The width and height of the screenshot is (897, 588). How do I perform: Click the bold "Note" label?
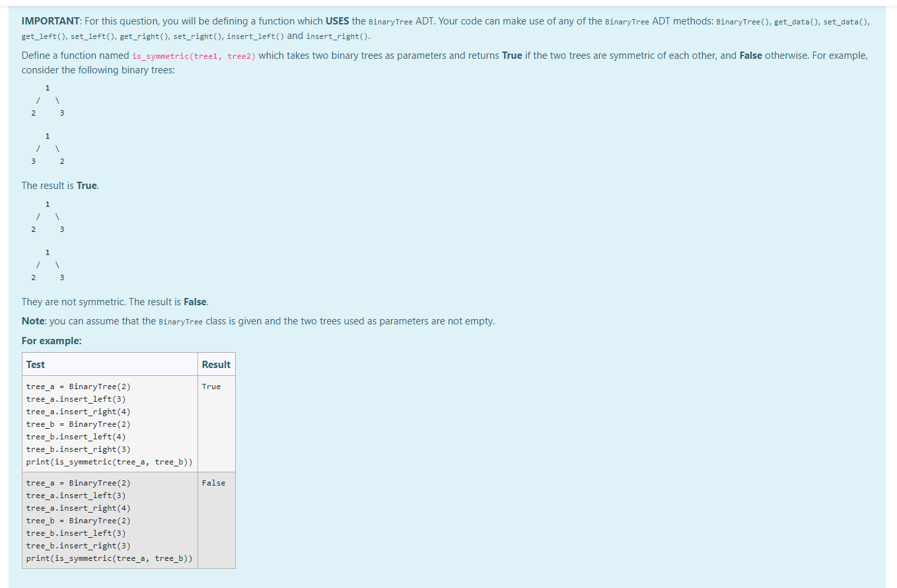click(x=34, y=321)
